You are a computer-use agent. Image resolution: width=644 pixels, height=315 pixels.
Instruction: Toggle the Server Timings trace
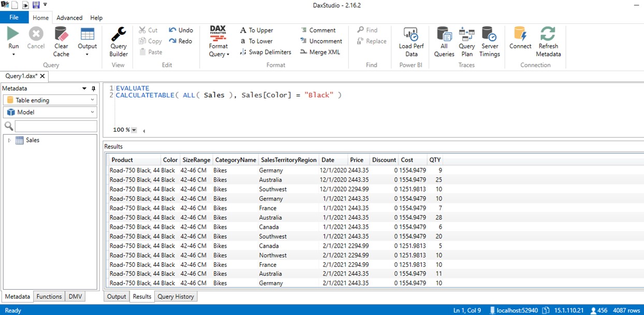(x=490, y=41)
